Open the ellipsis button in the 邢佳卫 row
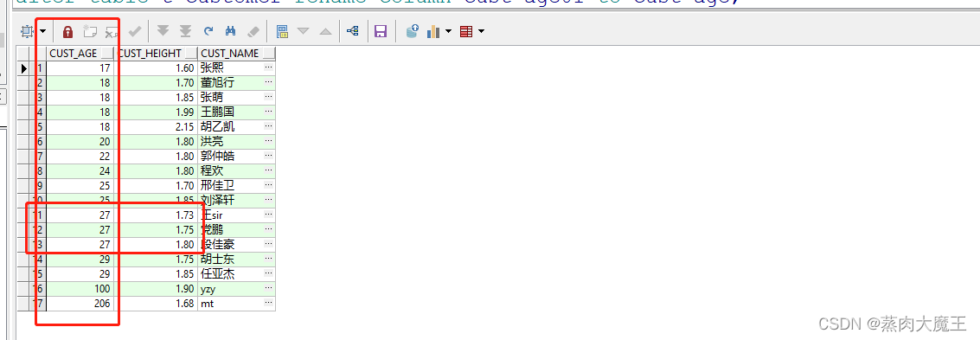 pyautogui.click(x=269, y=185)
